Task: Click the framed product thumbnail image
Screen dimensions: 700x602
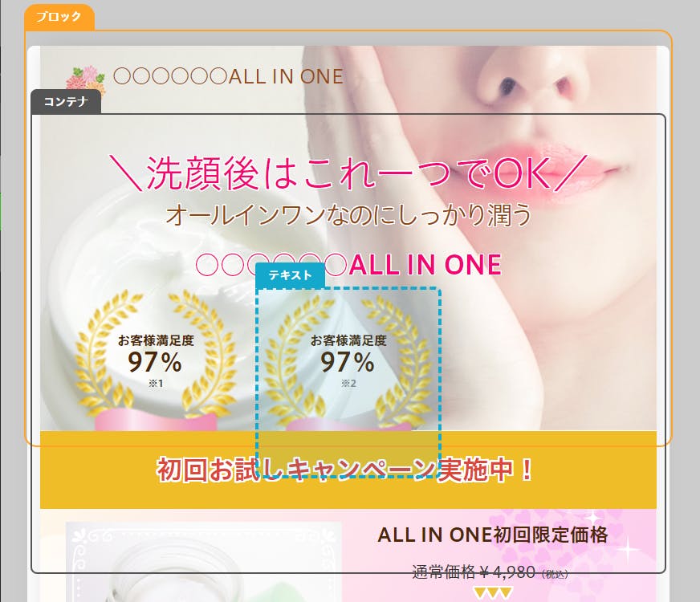Action: 204,562
